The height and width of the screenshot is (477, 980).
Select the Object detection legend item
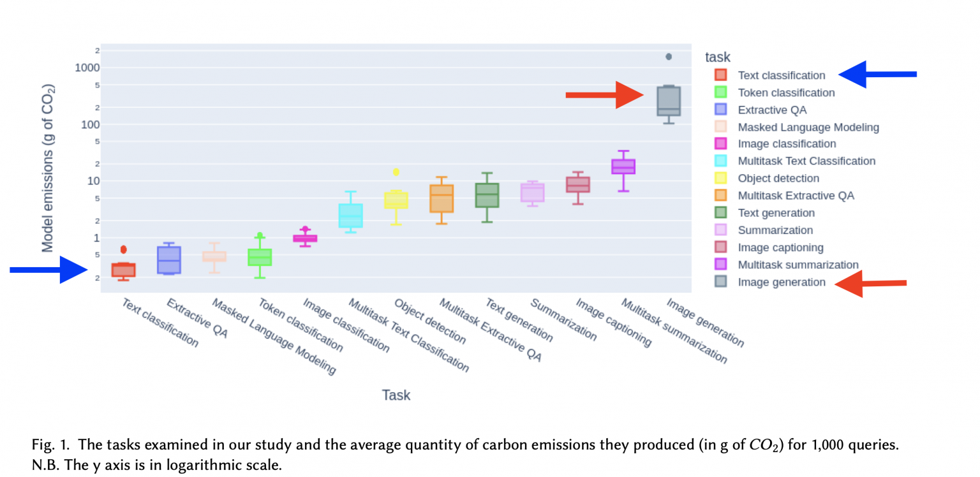pos(767,179)
